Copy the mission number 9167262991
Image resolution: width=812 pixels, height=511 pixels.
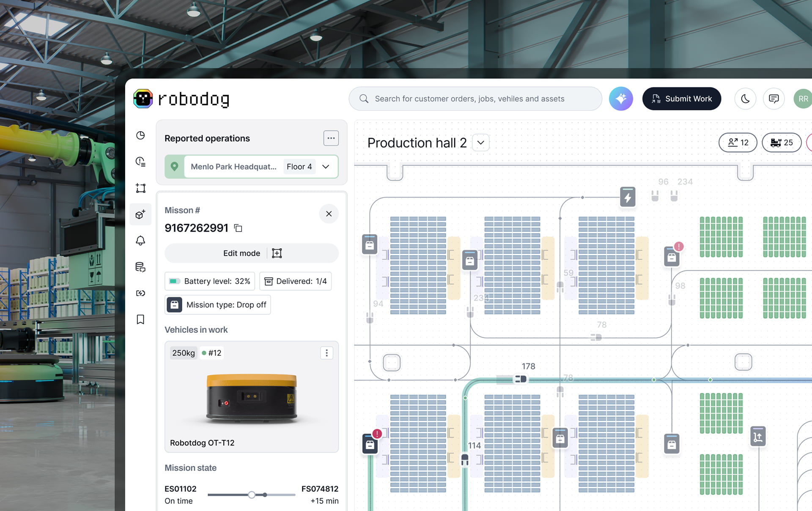tap(238, 228)
